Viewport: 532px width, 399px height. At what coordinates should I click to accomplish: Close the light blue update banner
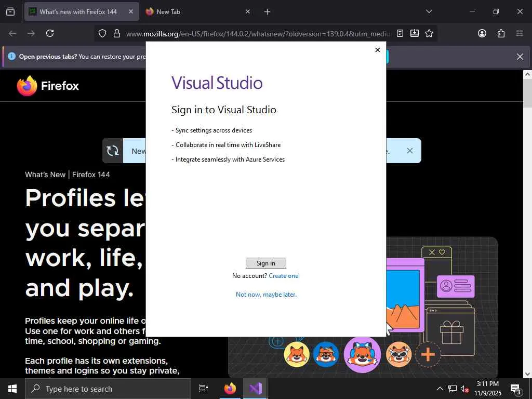point(410,151)
